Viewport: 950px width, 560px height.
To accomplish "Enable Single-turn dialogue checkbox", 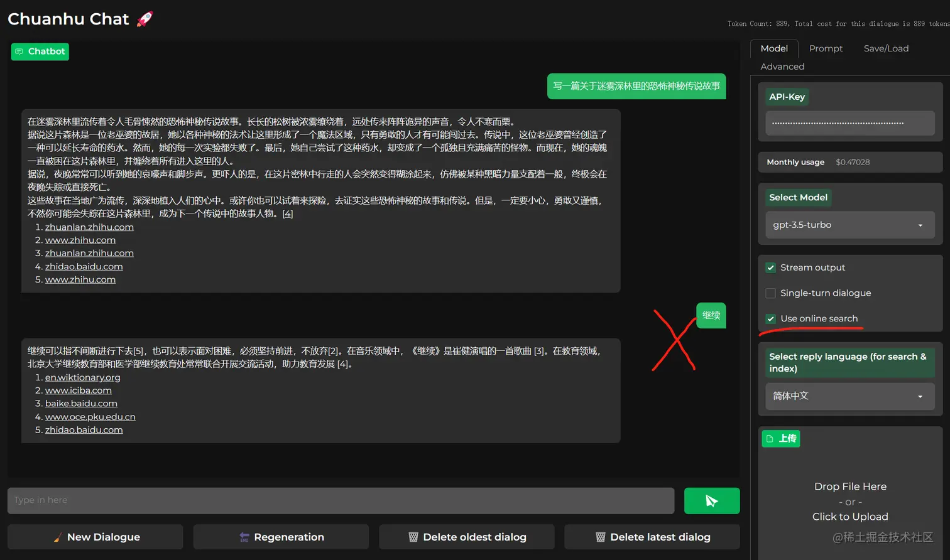I will click(x=771, y=293).
